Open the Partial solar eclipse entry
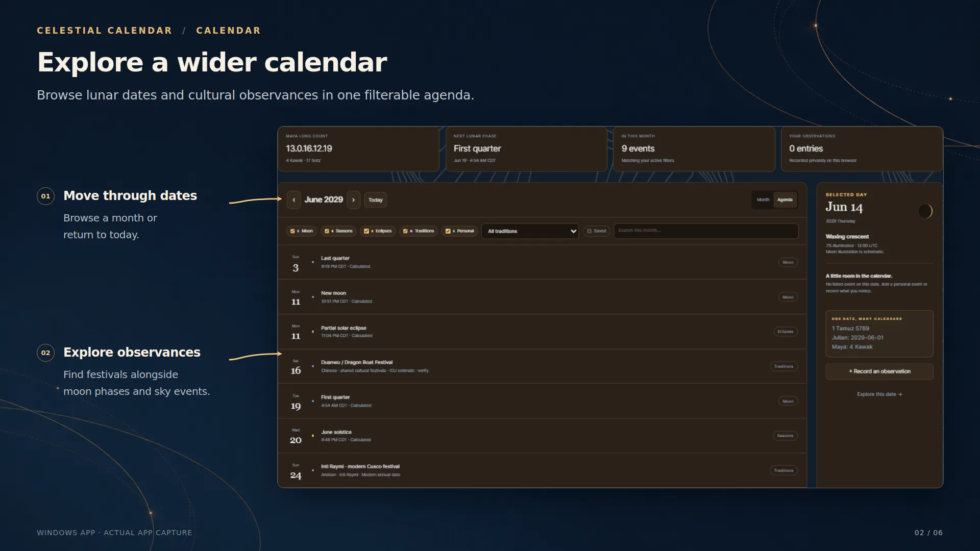This screenshot has width=980, height=551. click(x=542, y=332)
